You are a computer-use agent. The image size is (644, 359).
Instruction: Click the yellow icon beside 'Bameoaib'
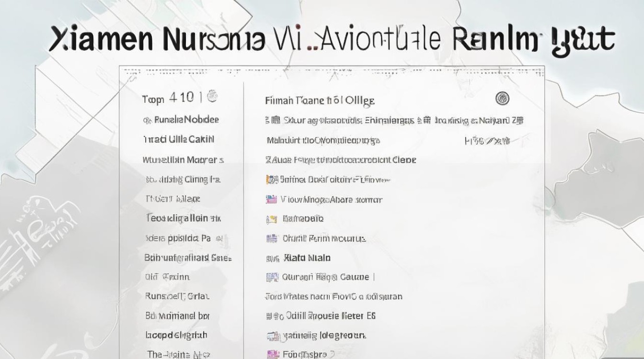pos(272,219)
